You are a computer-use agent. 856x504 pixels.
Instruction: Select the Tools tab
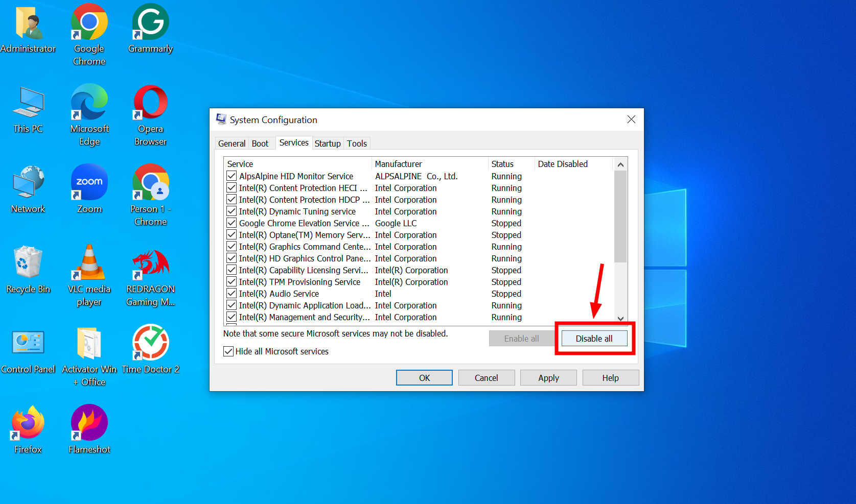(357, 143)
